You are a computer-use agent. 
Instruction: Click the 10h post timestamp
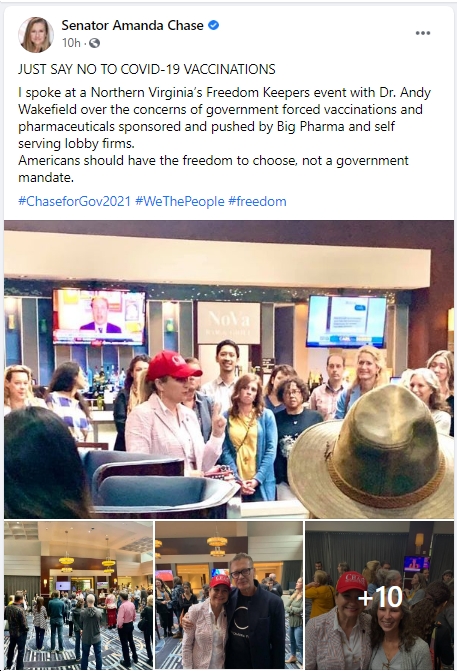tap(71, 43)
